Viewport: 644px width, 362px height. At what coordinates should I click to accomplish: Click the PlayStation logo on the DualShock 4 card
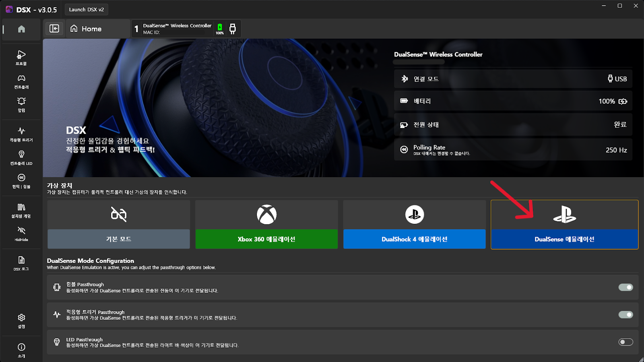pos(415,215)
